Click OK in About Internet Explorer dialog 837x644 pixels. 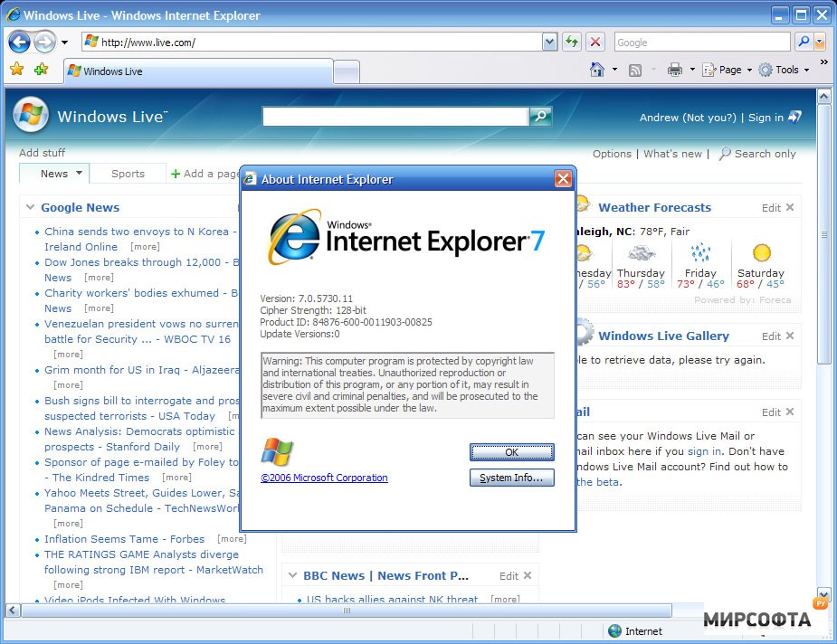click(x=511, y=452)
